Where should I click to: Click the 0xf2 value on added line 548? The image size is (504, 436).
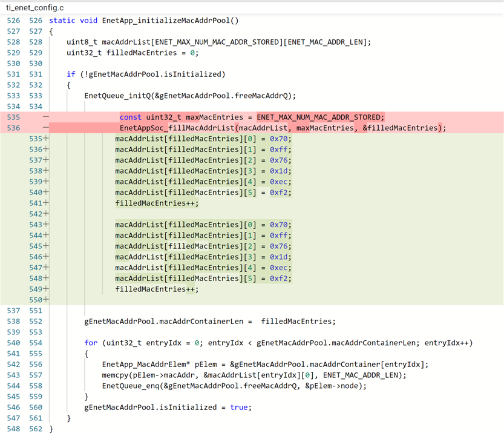[279, 279]
